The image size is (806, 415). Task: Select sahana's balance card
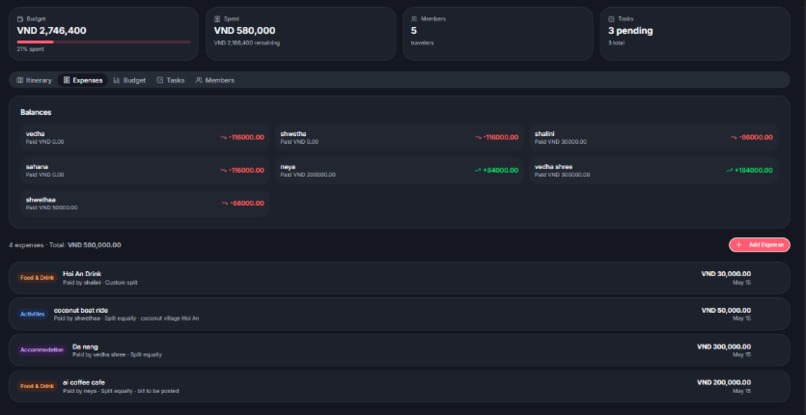point(145,170)
